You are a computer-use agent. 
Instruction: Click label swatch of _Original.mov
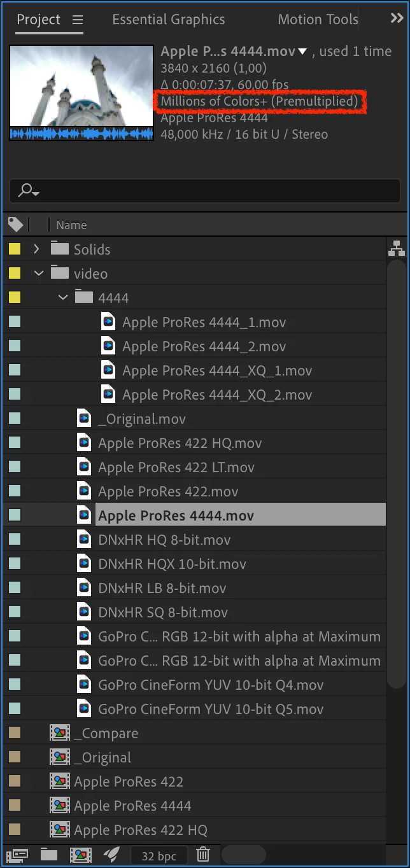[15, 419]
